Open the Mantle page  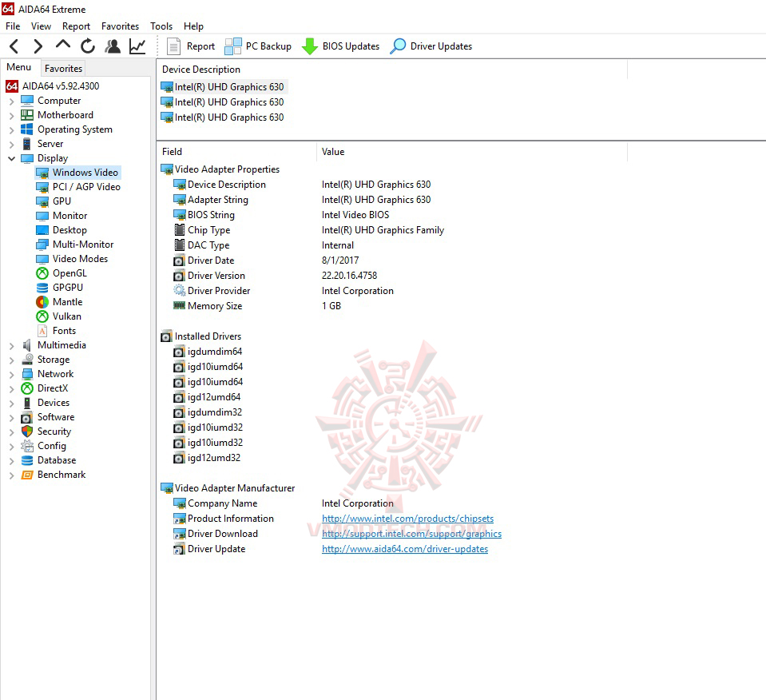click(x=60, y=302)
